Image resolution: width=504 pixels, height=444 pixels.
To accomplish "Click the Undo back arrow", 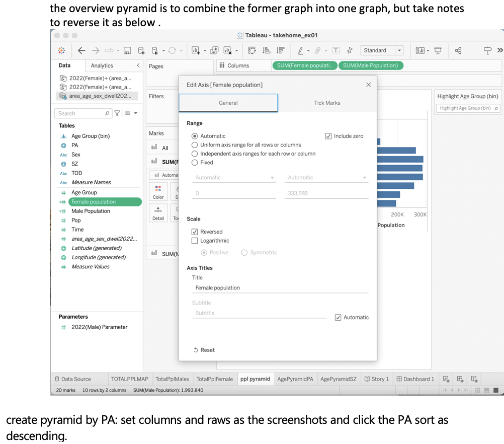I will [81, 50].
